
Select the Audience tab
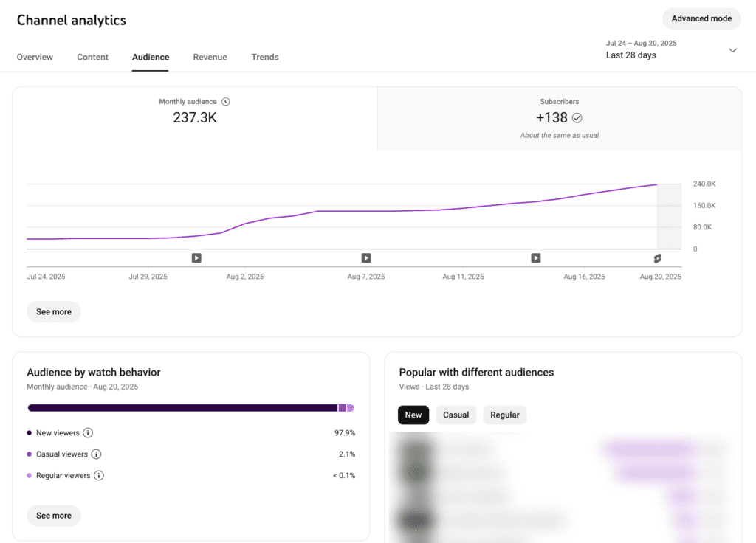point(151,57)
